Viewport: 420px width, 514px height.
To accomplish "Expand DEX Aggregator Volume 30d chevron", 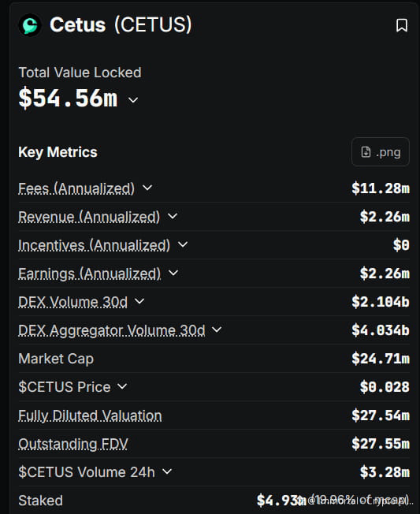I will pyautogui.click(x=217, y=330).
